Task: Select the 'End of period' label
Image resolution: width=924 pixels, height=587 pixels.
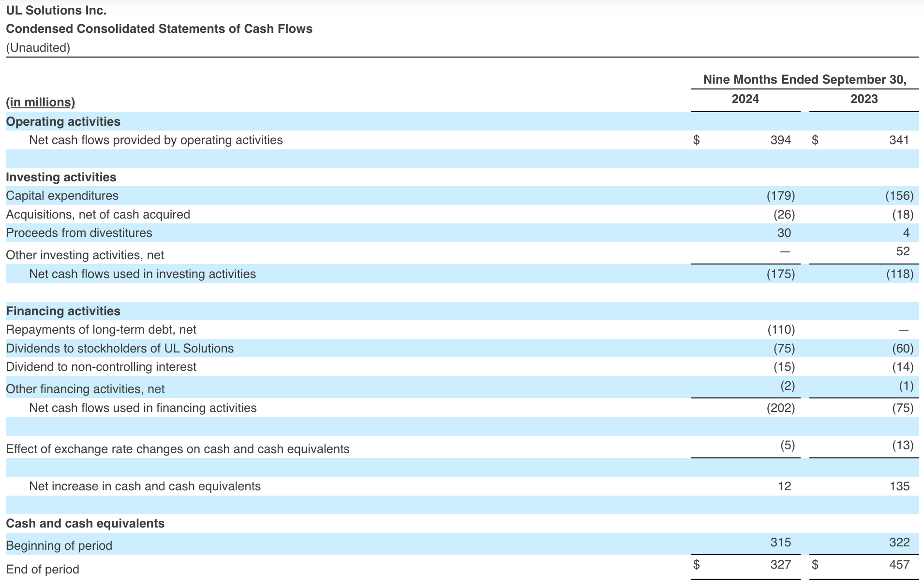Action: coord(43,570)
